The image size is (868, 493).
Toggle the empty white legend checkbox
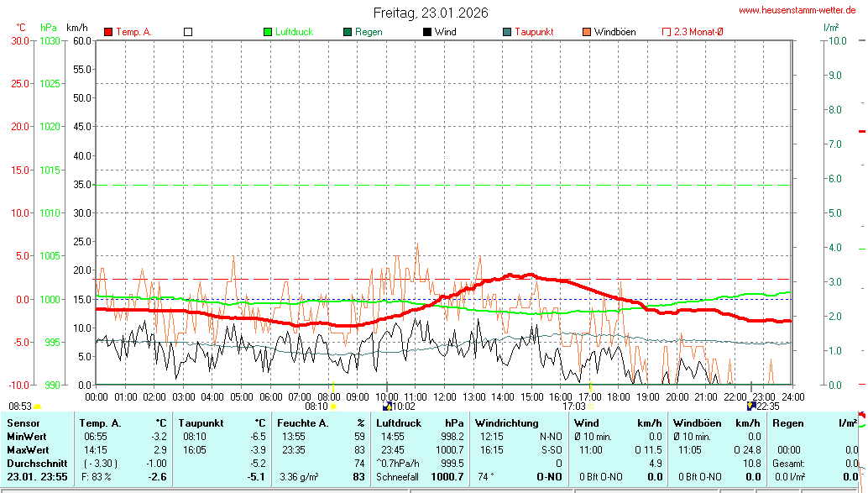pos(188,32)
